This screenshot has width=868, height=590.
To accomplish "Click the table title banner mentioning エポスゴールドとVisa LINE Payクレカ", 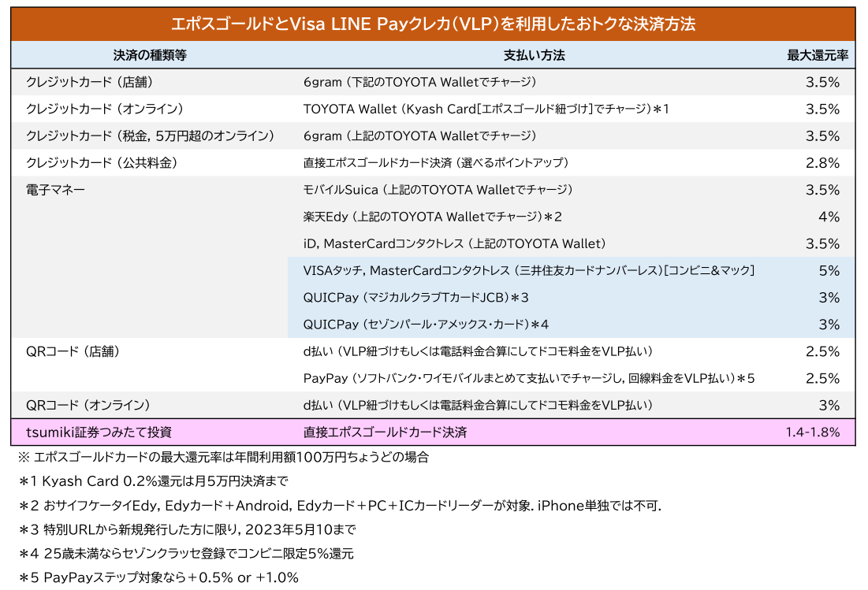I will coord(433,24).
